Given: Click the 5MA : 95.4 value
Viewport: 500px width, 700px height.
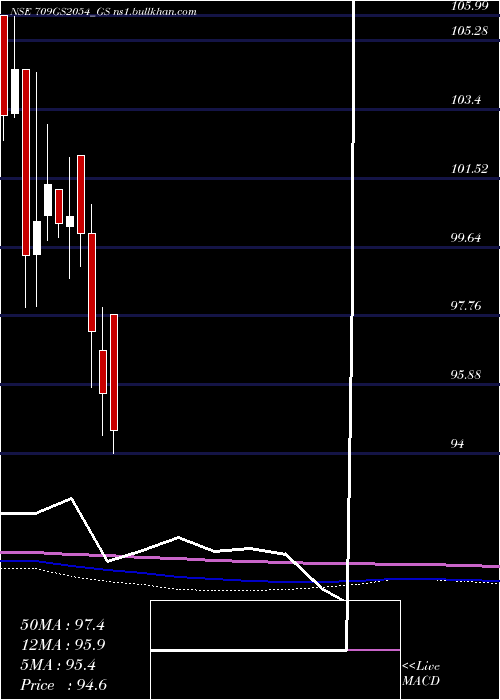Looking at the screenshot, I should click(x=58, y=665).
